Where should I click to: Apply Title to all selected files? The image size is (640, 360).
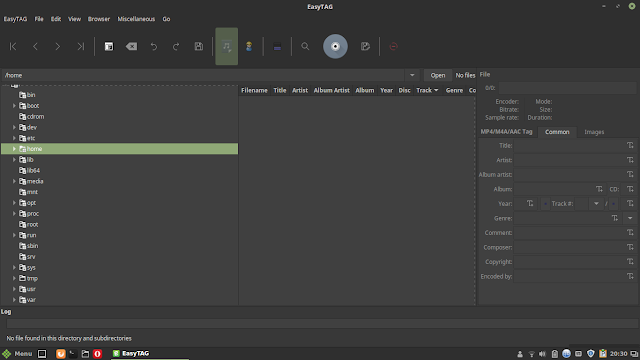630,145
